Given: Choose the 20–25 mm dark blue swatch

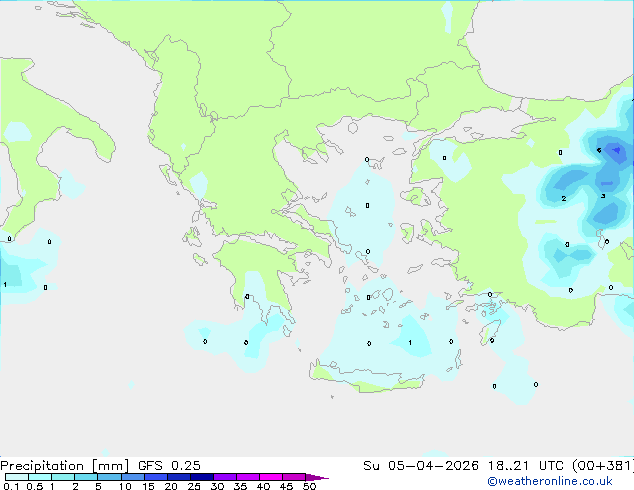Looking at the screenshot, I should click(x=178, y=477).
